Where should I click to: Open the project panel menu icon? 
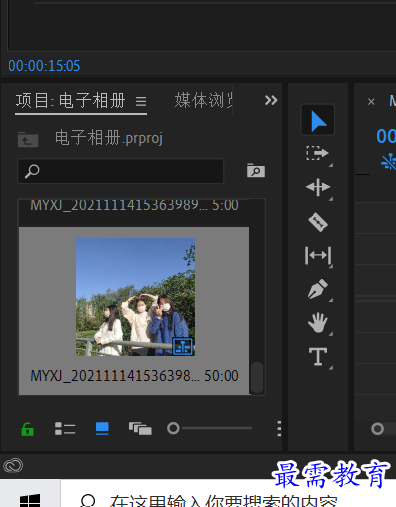tap(141, 101)
